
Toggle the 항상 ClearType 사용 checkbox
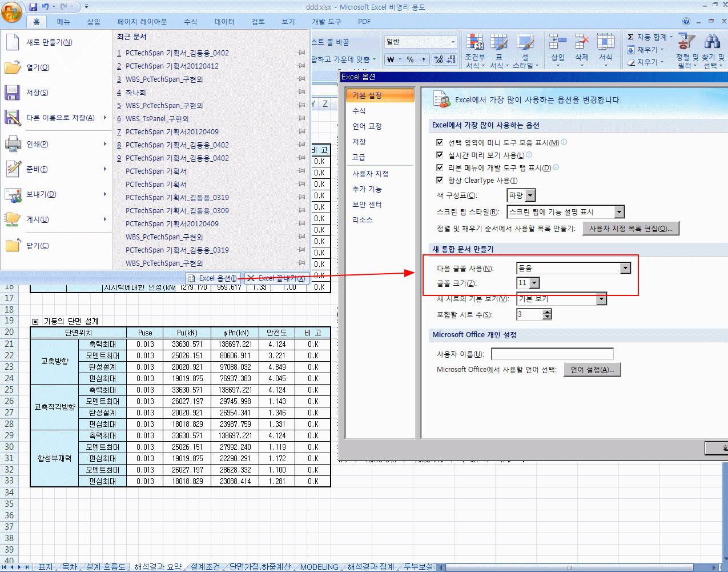coord(440,180)
